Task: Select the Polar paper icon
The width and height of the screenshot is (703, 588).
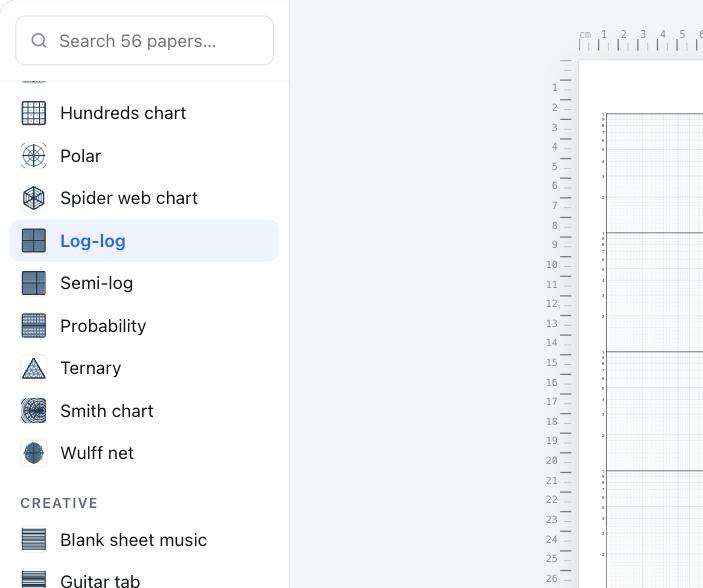Action: click(34, 156)
